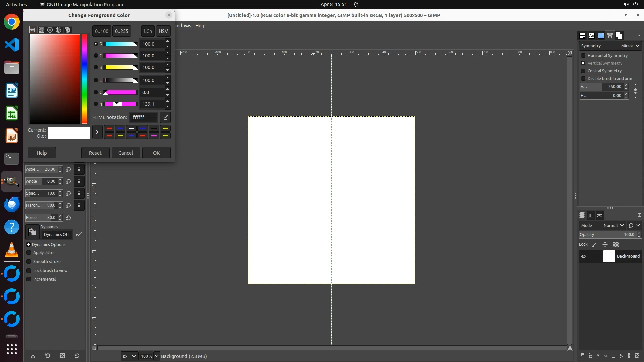Hide the Background layer with eye icon

pyautogui.click(x=584, y=256)
